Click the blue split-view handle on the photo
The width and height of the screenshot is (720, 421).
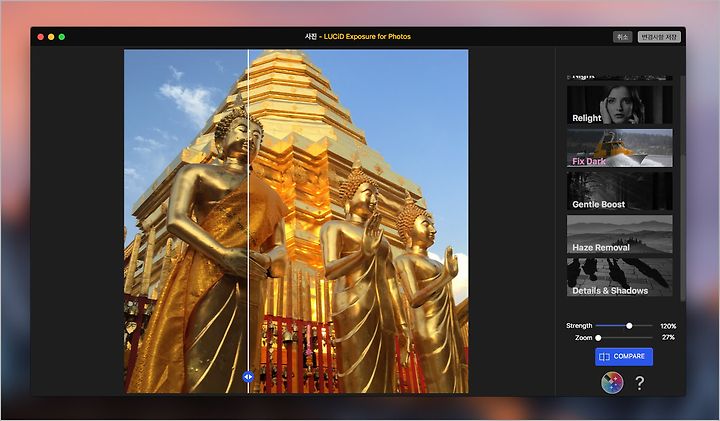click(248, 377)
